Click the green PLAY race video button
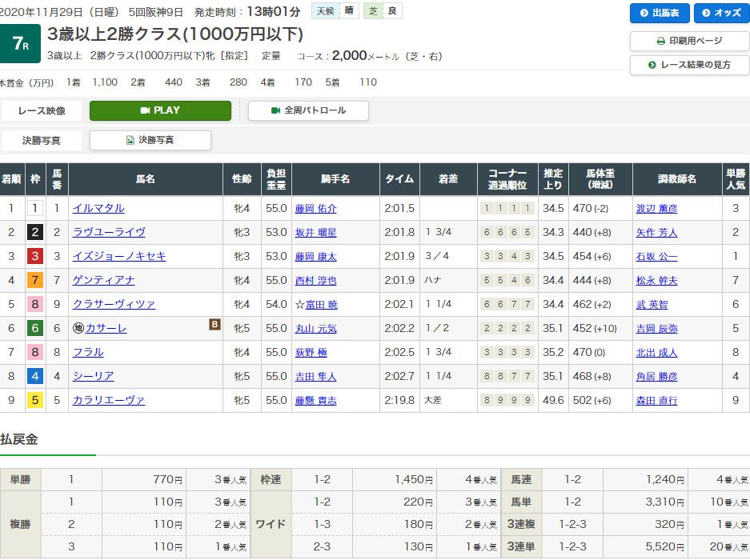 pos(160,110)
